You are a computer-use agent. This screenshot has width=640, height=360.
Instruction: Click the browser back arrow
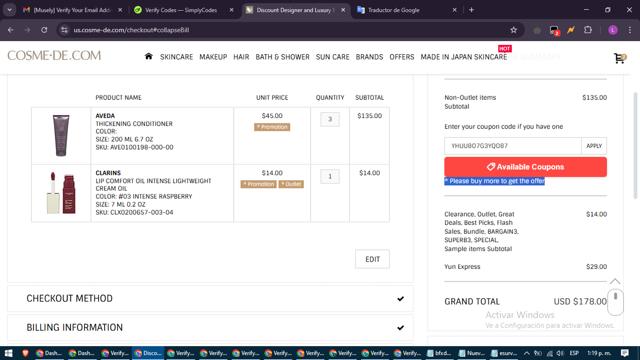(x=11, y=30)
